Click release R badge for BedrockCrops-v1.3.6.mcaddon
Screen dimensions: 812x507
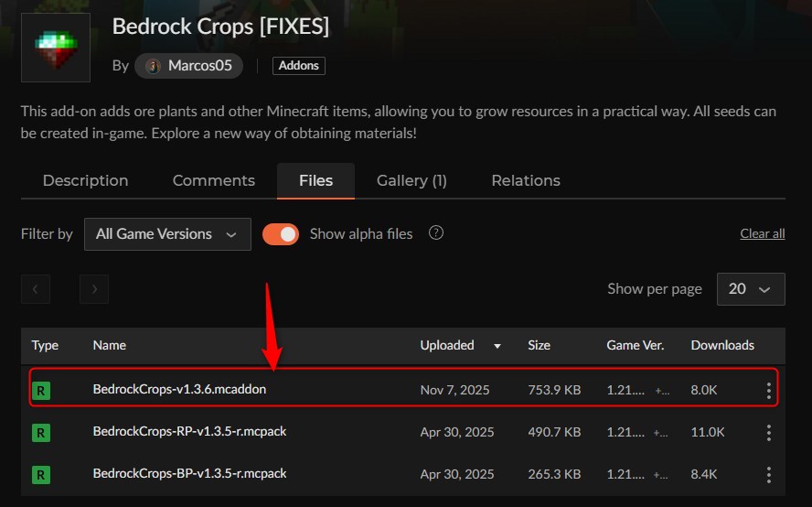pyautogui.click(x=41, y=391)
